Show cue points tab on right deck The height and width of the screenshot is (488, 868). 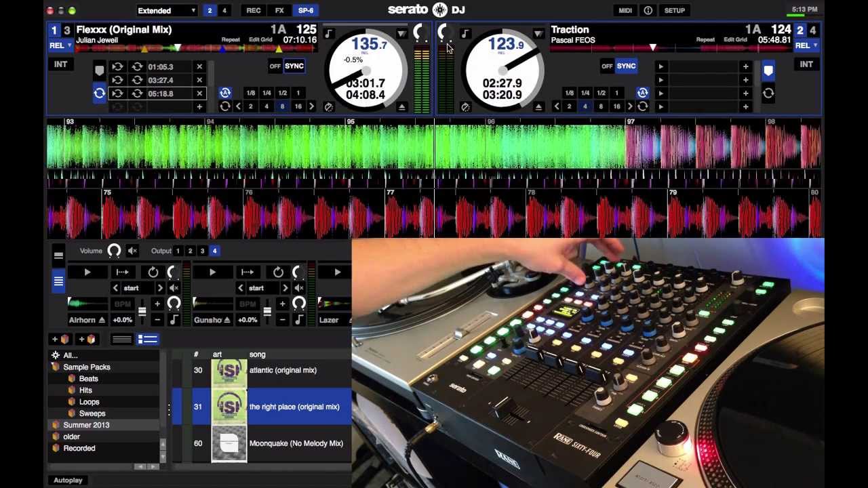pyautogui.click(x=768, y=70)
